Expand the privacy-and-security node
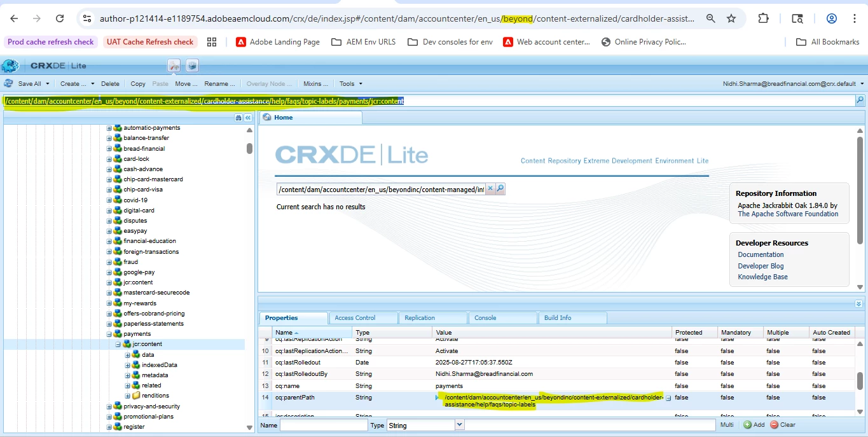The image size is (868, 437). [x=109, y=406]
